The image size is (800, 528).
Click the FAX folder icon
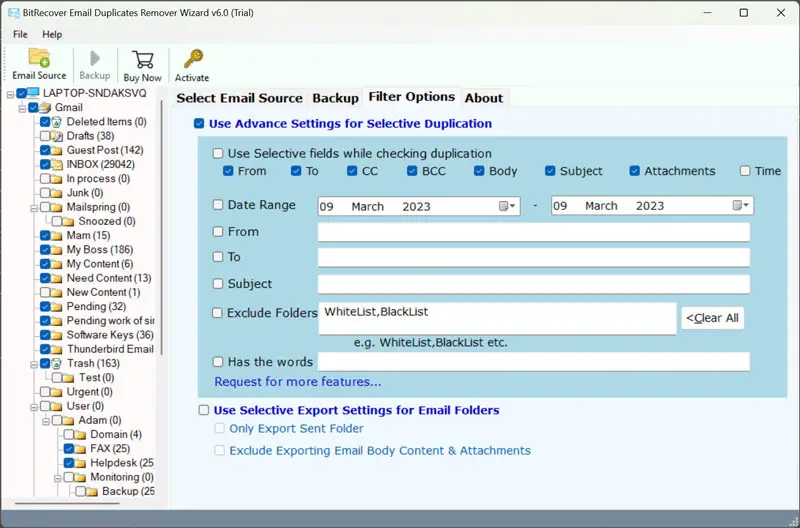pos(81,449)
